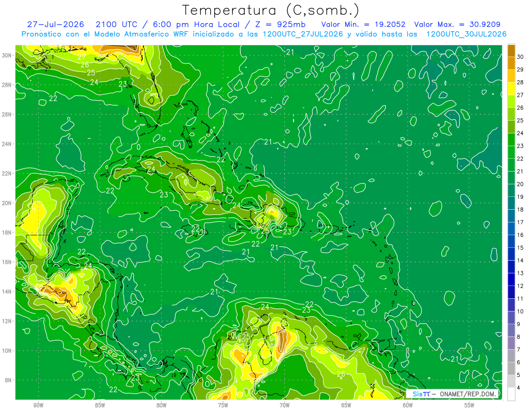Click the '26N' latitude axis label
532x411 pixels.
coord(8,114)
